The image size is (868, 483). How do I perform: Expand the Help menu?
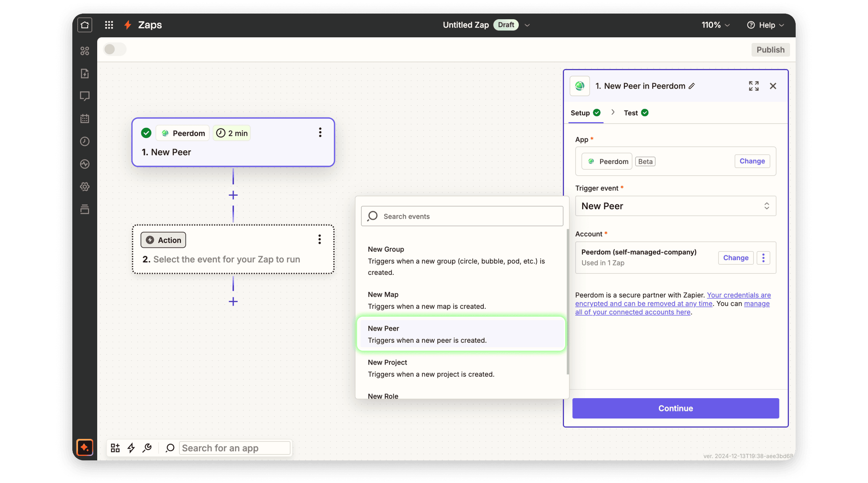point(766,25)
